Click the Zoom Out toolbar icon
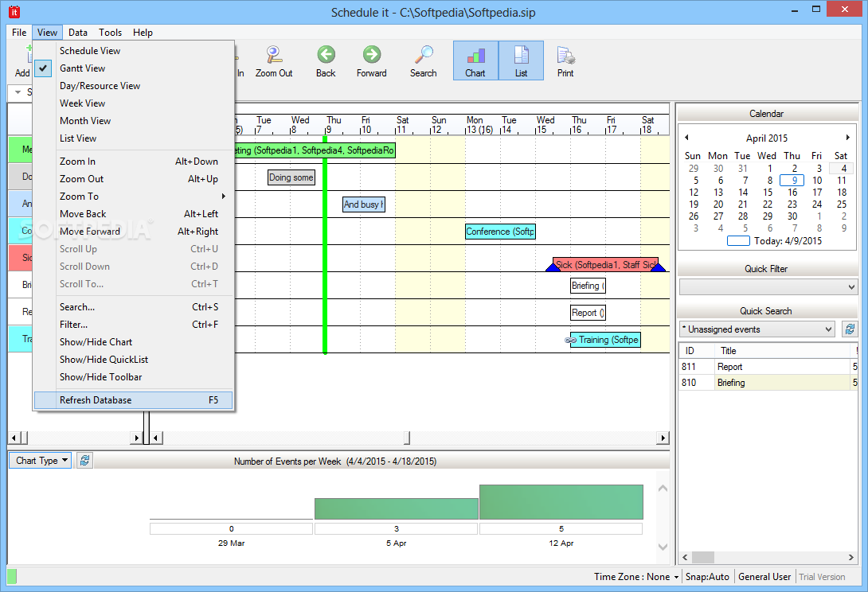Viewport: 868px width, 592px height. 274,55
